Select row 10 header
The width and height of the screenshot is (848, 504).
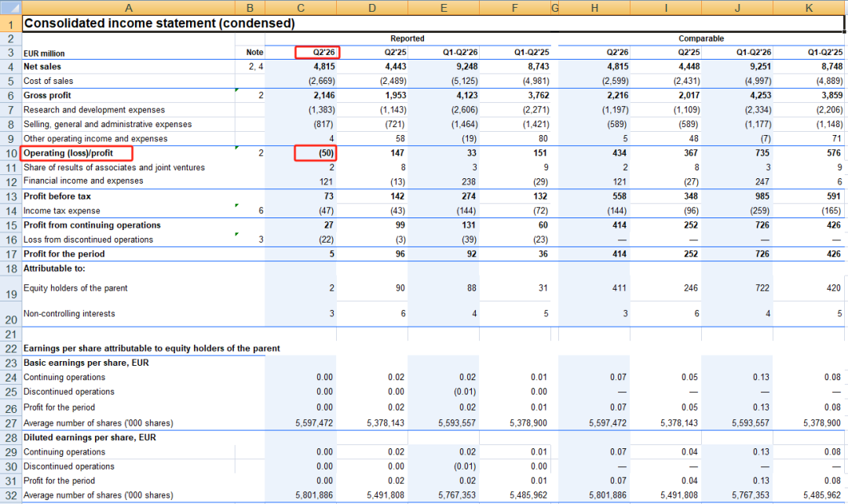11,153
